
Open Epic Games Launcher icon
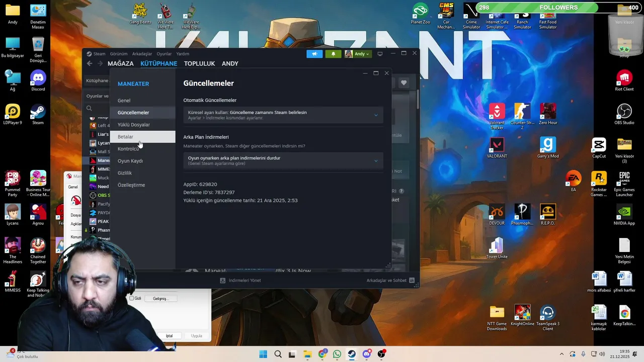pyautogui.click(x=624, y=184)
